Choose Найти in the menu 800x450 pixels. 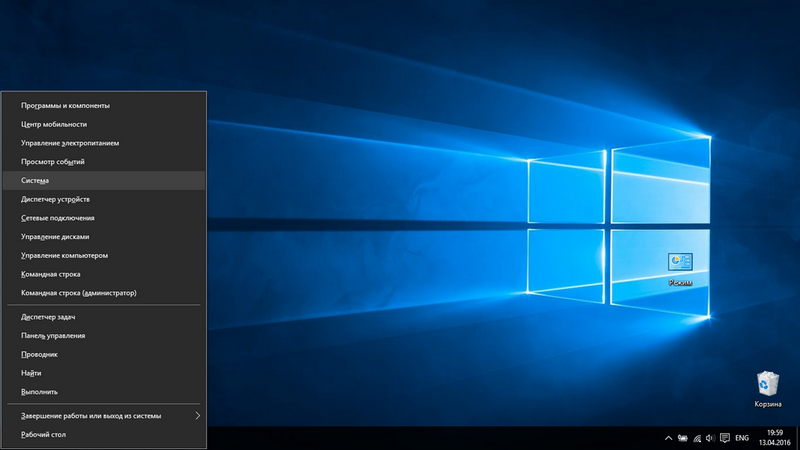[x=104, y=373]
